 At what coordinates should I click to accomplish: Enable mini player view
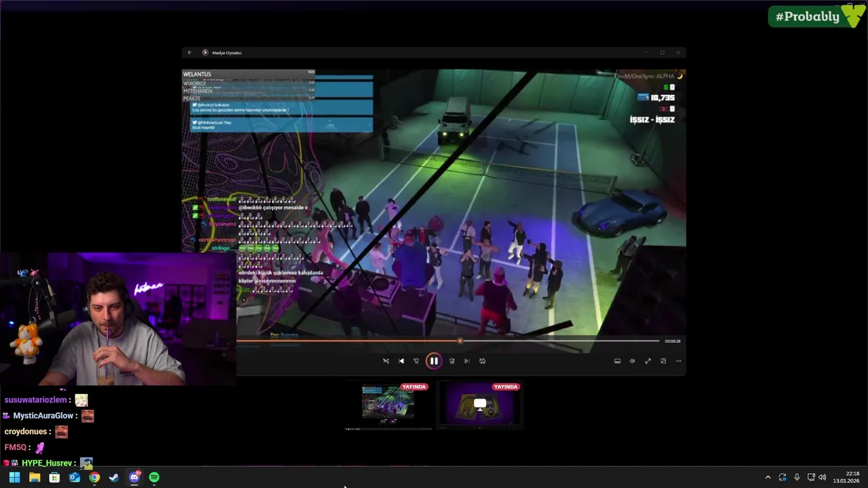click(x=663, y=361)
